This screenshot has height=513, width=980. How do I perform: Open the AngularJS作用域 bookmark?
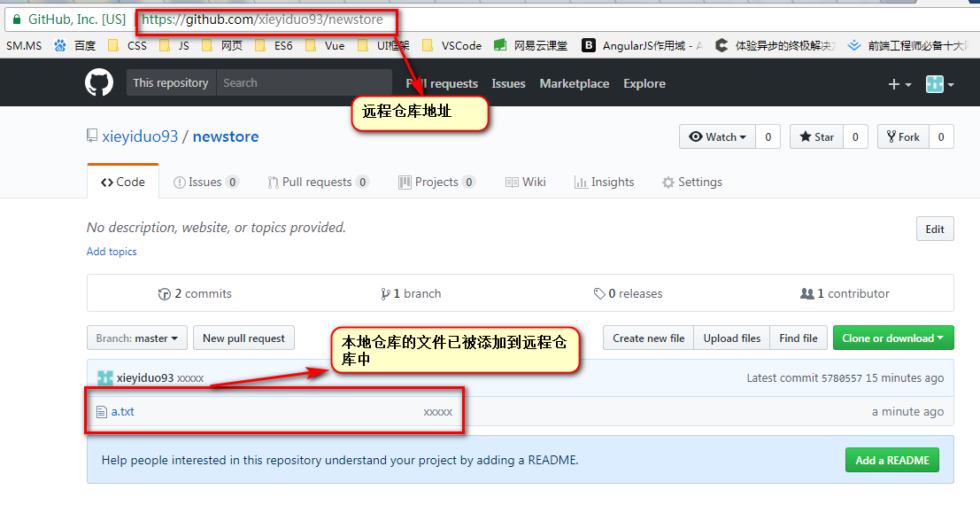coord(643,46)
